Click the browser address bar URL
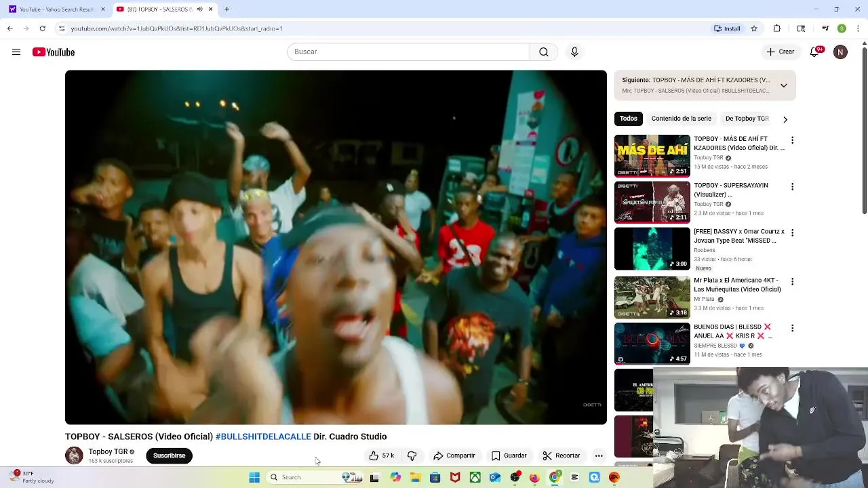 tap(176, 28)
